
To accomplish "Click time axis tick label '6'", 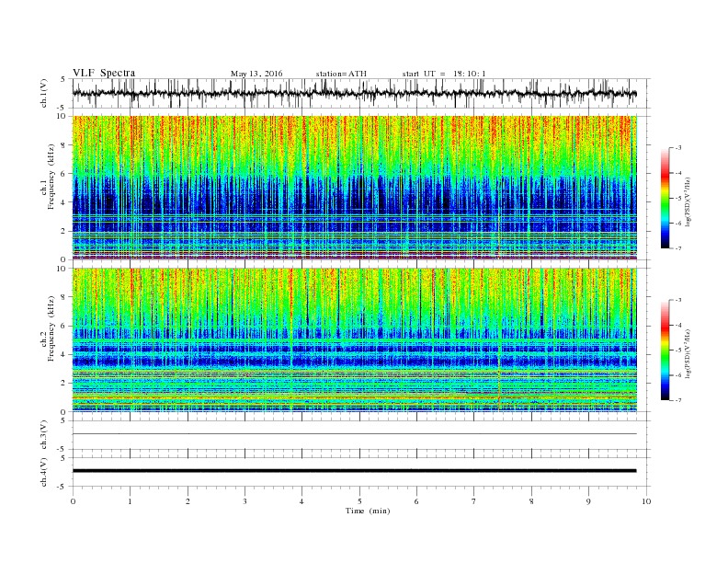I will coord(416,501).
